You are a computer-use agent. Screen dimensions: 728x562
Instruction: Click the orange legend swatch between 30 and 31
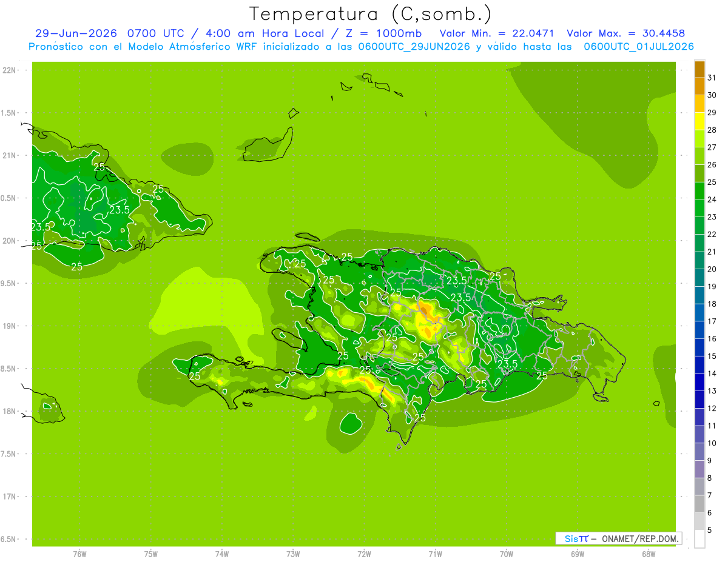(x=699, y=86)
